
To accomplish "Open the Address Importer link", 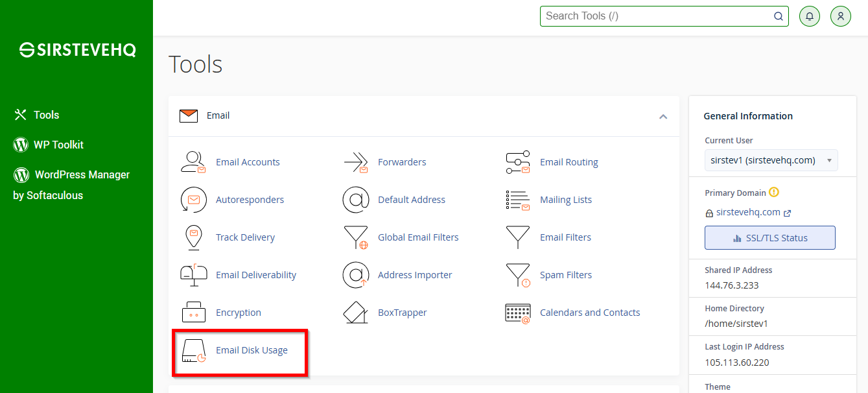I will 415,275.
